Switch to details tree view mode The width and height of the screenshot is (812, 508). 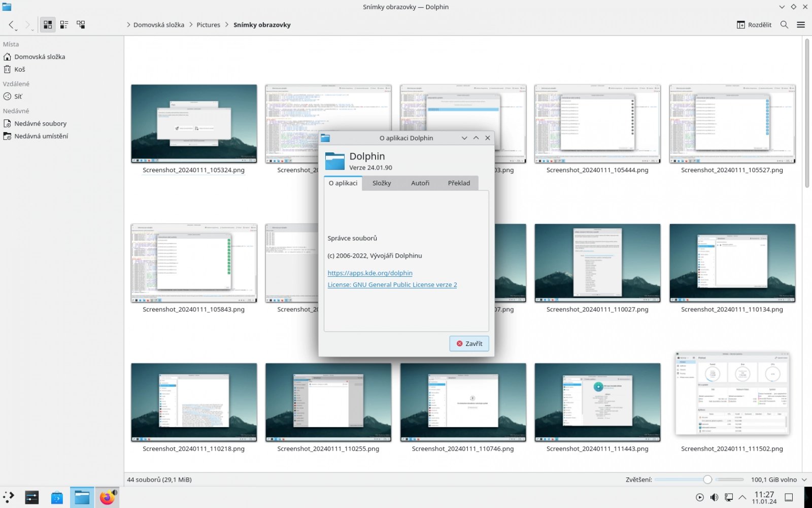click(81, 24)
